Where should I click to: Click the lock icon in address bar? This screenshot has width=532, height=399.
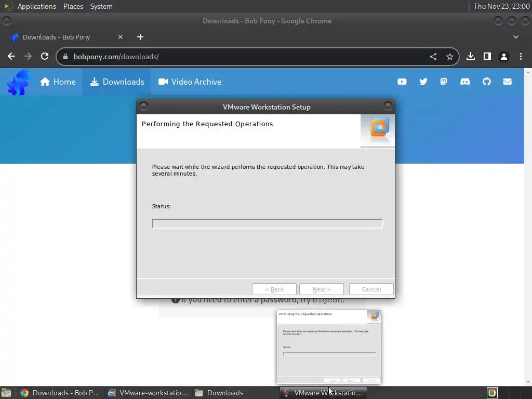(65, 57)
